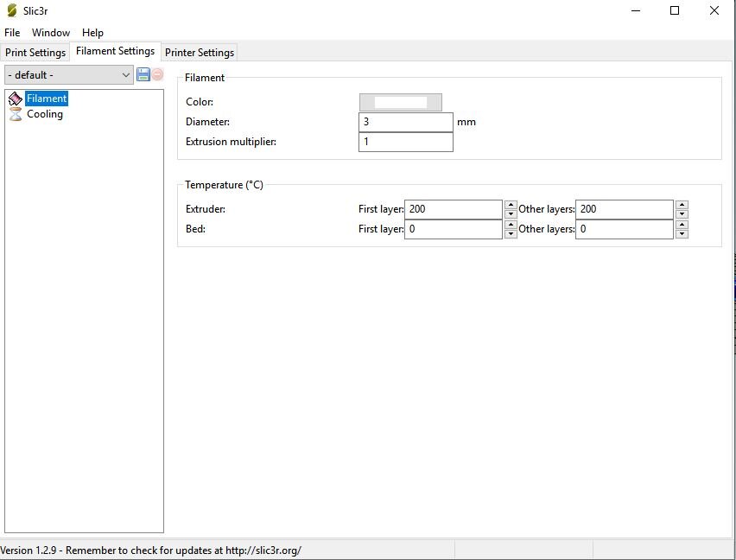Click the save preset floppy disk icon
The height and width of the screenshot is (560, 736).
coord(143,74)
